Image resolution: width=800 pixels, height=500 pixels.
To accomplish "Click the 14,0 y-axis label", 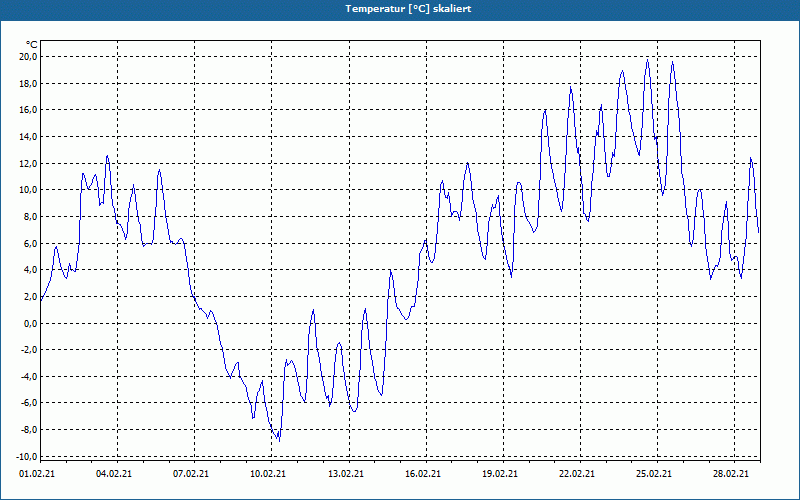I will 28,136.
